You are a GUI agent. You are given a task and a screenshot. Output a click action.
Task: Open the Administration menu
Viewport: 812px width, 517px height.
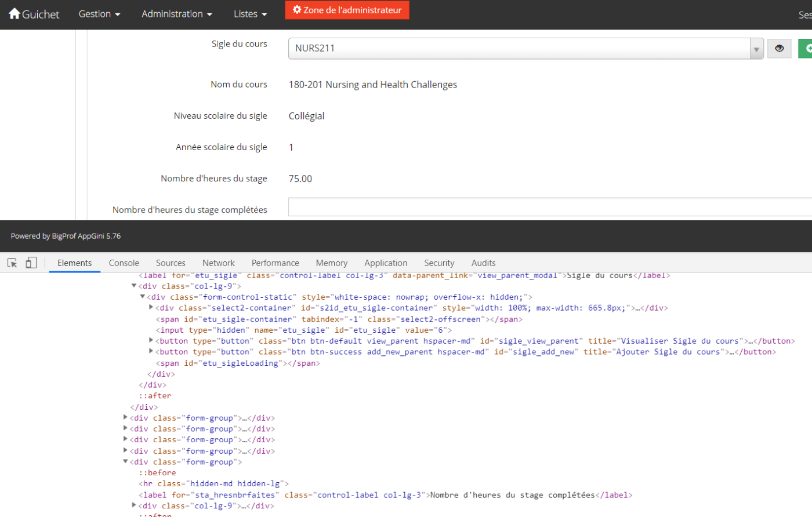(x=177, y=14)
